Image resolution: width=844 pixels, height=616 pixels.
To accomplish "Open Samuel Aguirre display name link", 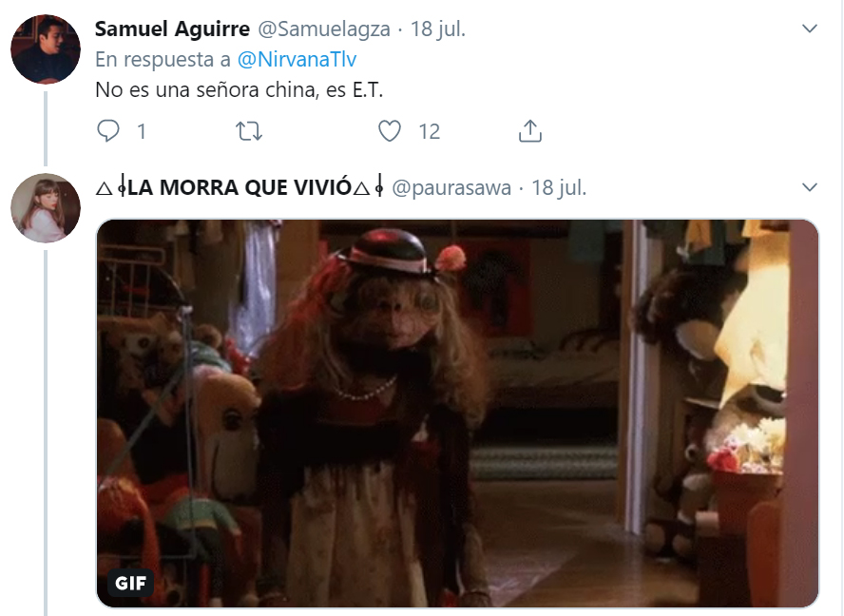I will coord(172,29).
